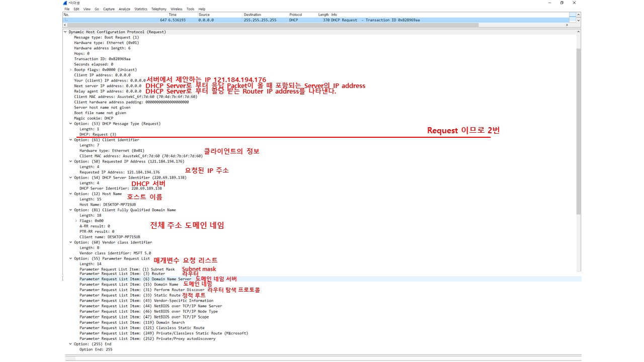
Task: Select the DHCP: Request (3) row
Action: pyautogui.click(x=98, y=134)
